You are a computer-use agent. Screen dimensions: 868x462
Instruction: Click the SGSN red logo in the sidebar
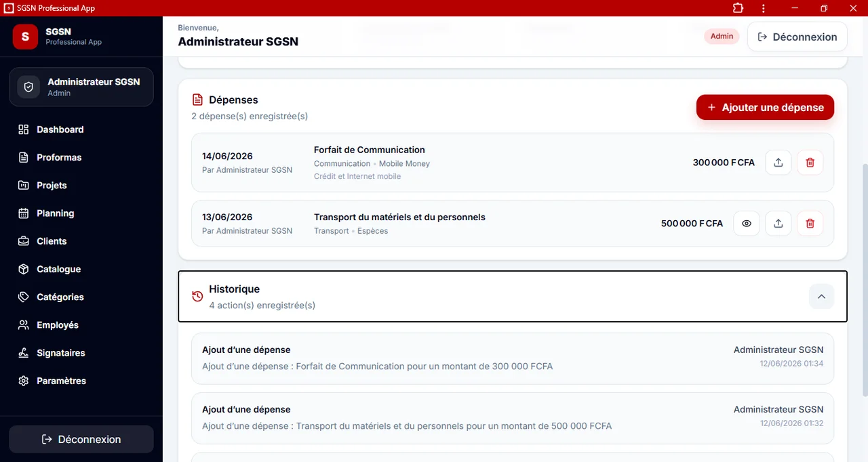pyautogui.click(x=25, y=37)
